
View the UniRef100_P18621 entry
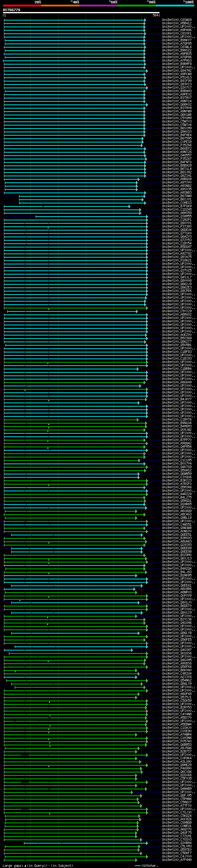pos(177,260)
